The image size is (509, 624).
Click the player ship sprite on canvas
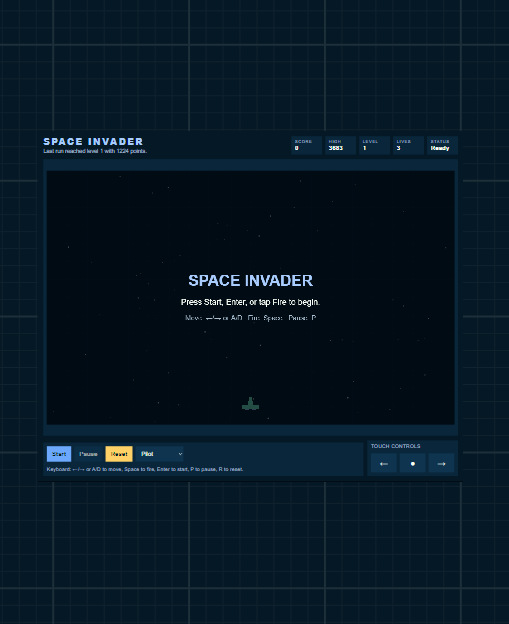coord(250,404)
